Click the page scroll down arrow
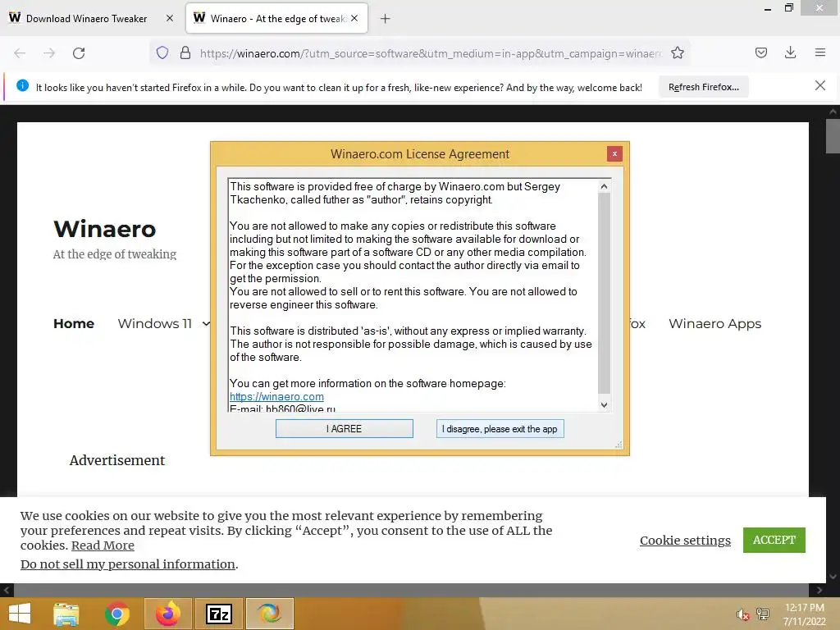The height and width of the screenshot is (630, 840). (833, 577)
